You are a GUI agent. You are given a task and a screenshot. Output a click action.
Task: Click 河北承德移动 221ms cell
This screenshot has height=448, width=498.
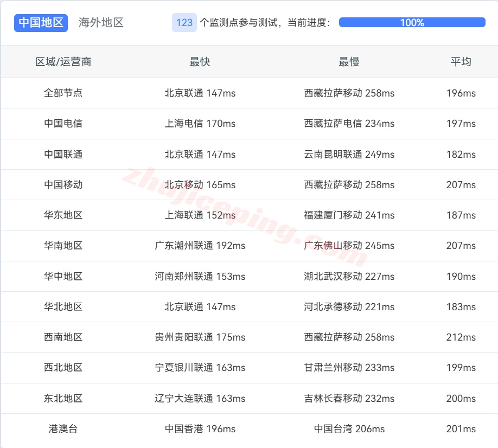coord(349,307)
